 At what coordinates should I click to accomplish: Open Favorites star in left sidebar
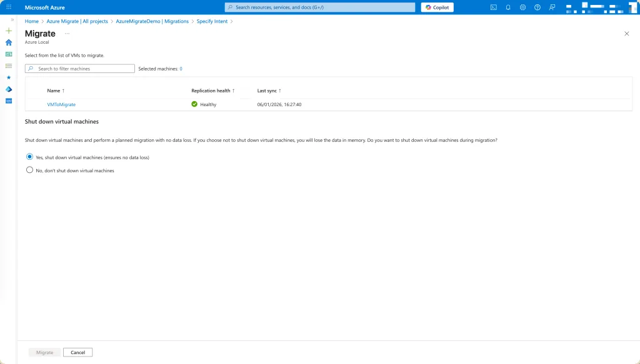[9, 77]
